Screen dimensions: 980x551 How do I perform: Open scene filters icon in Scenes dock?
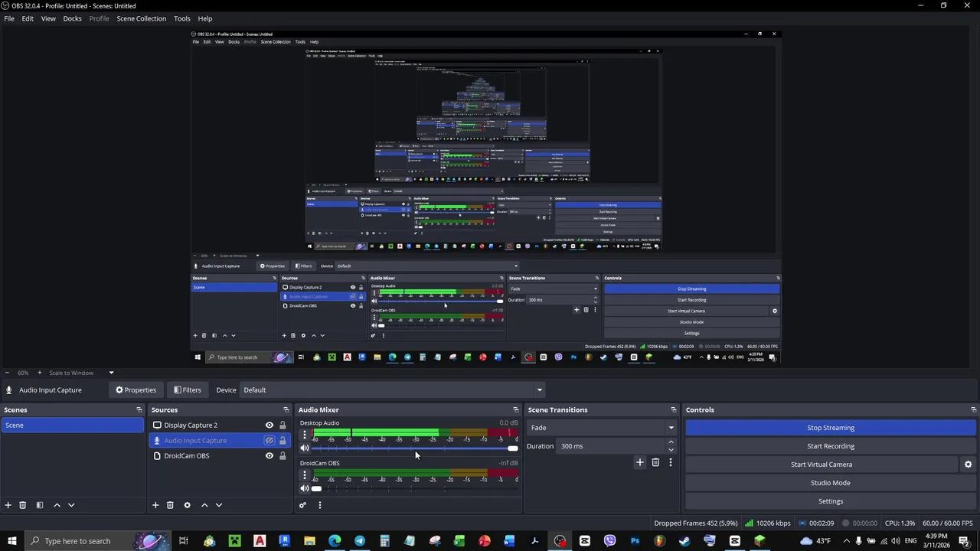pyautogui.click(x=40, y=505)
